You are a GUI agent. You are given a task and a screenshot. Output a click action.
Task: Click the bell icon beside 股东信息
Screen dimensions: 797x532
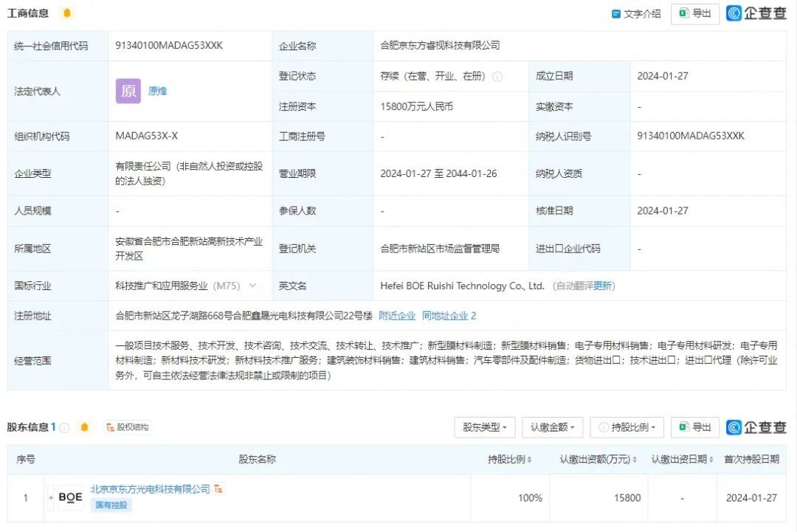(x=84, y=427)
